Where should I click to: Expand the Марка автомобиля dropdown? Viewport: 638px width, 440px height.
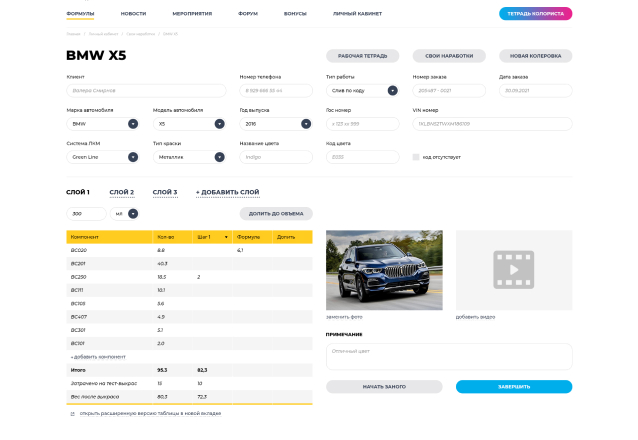[133, 124]
